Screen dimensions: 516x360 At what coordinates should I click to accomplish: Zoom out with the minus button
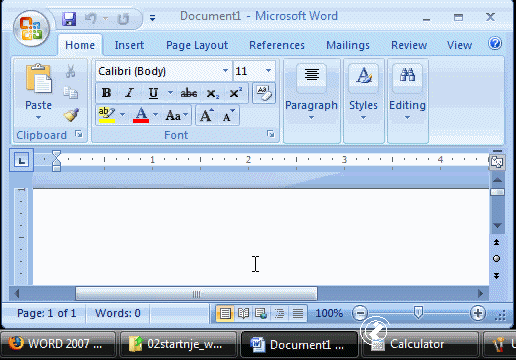pyautogui.click(x=360, y=313)
